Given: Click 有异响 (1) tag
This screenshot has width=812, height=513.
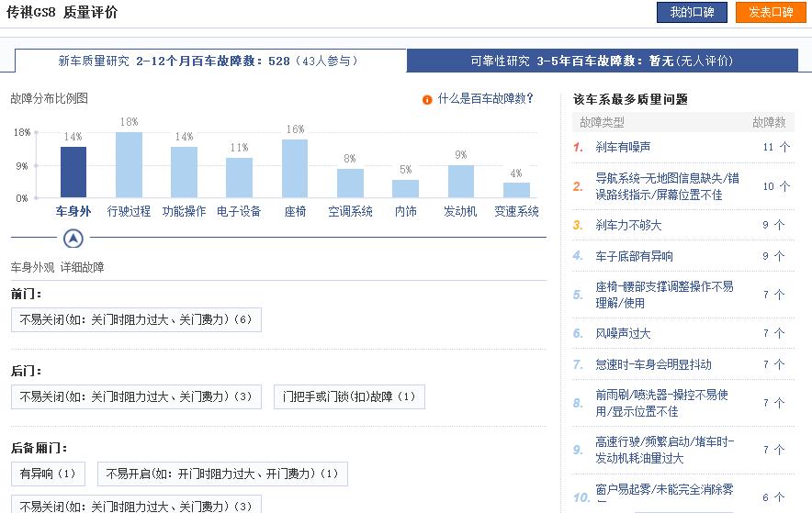Looking at the screenshot, I should coord(48,474).
